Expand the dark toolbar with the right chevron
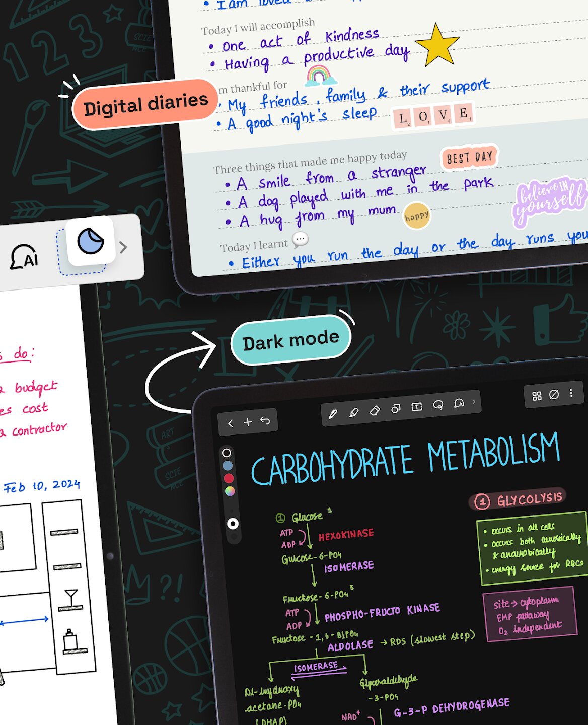Image resolution: width=588 pixels, height=725 pixels. click(x=474, y=402)
